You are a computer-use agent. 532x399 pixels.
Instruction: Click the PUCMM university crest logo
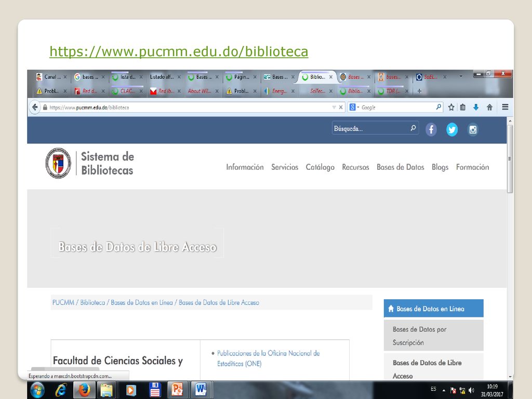tap(58, 163)
